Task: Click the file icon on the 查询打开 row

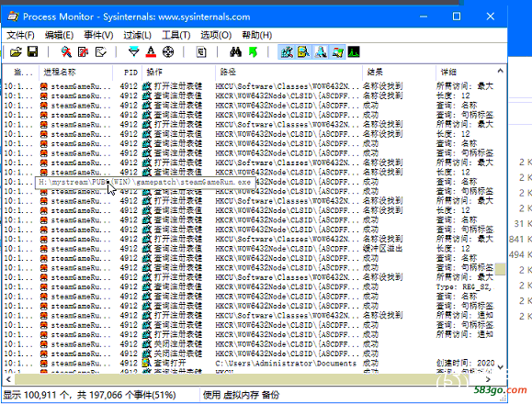Action: pyautogui.click(x=147, y=364)
